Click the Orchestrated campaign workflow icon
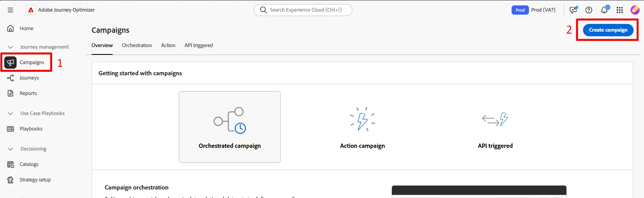The height and width of the screenshot is (198, 644). (x=230, y=120)
